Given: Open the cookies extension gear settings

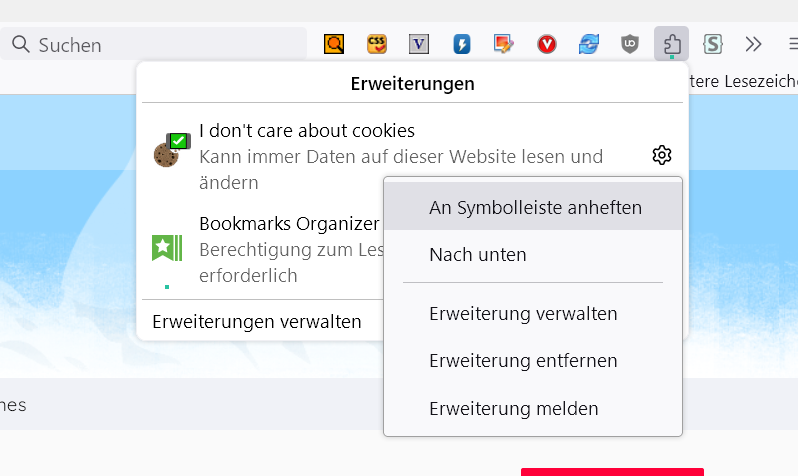Looking at the screenshot, I should [x=661, y=155].
